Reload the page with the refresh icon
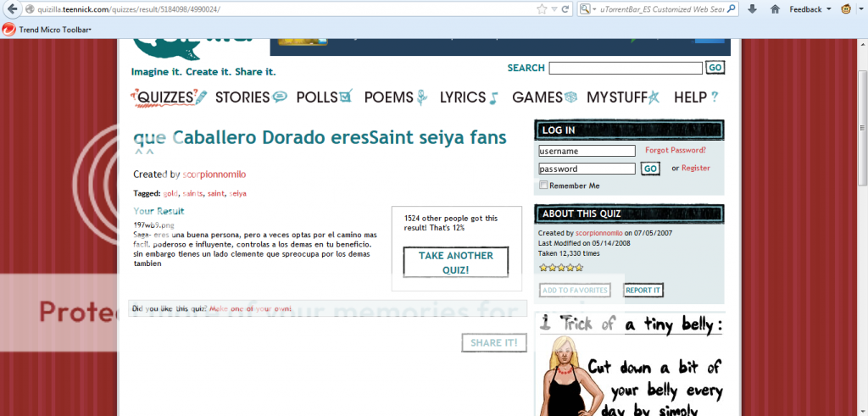Screen dimensions: 868x416 565,8
